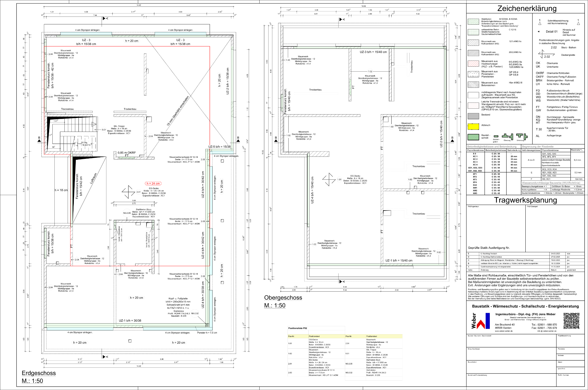The height and width of the screenshot is (390, 588).
Task: Click the Obergeschoss plan title
Action: pyautogui.click(x=283, y=297)
